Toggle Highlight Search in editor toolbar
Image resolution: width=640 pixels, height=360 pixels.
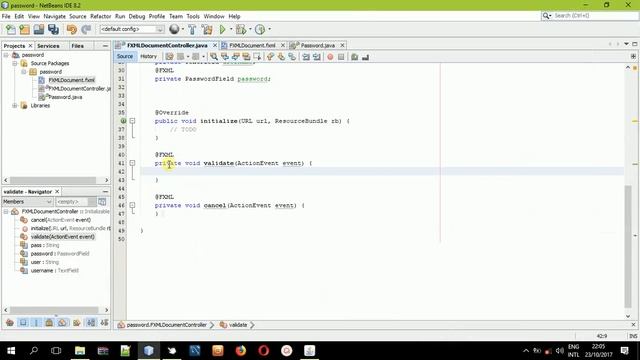tap(246, 57)
